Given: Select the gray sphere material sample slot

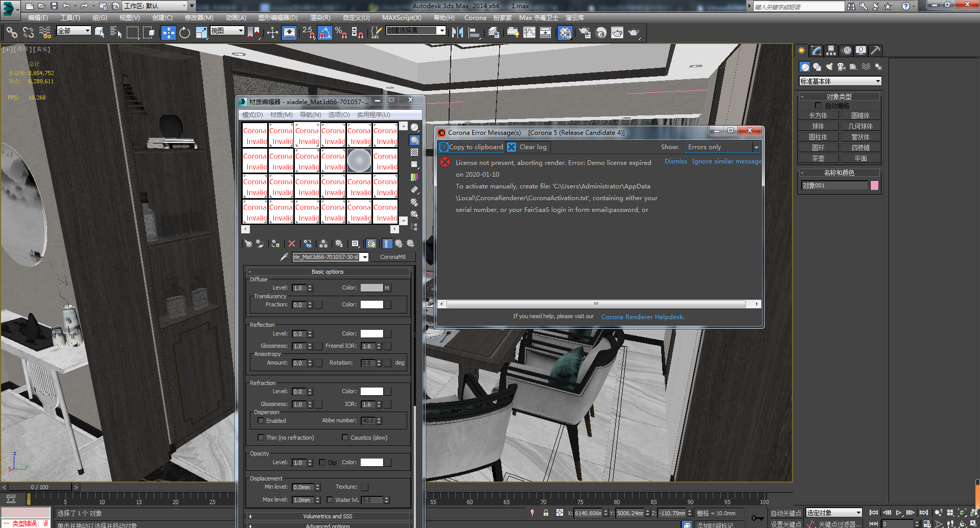Looking at the screenshot, I should click(x=359, y=160).
